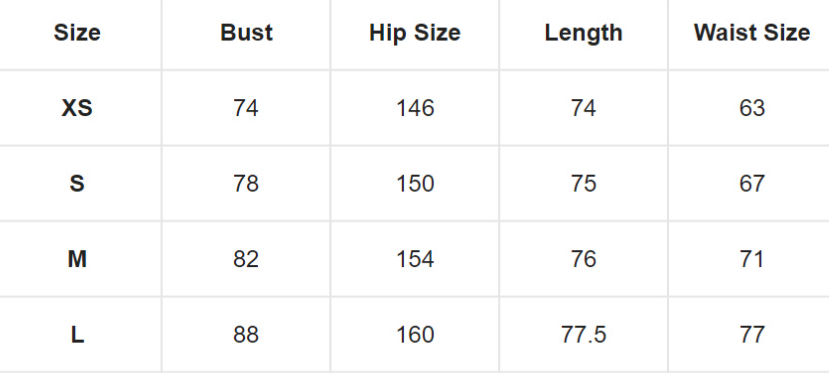Click the S hip size value 150
The width and height of the screenshot is (829, 373).
click(415, 184)
